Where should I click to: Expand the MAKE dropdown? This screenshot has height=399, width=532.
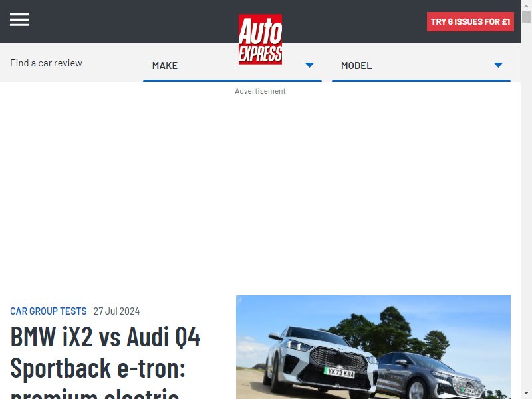click(232, 65)
